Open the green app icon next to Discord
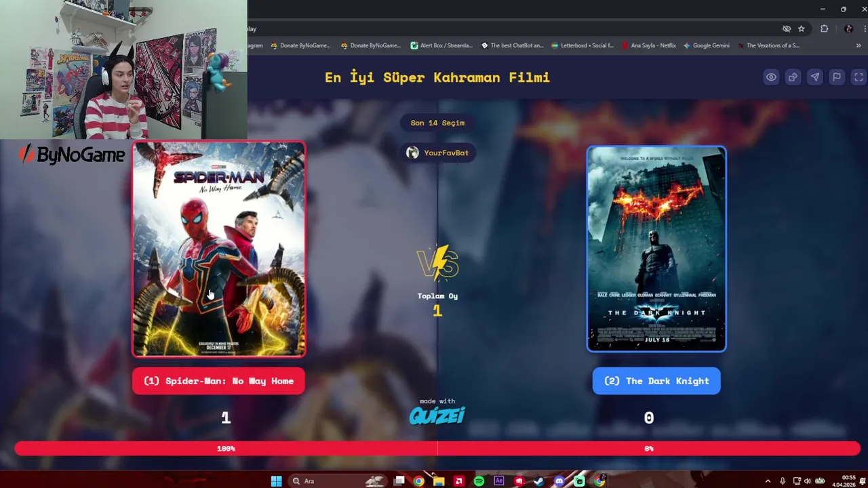This screenshot has height=488, width=868. [x=579, y=481]
